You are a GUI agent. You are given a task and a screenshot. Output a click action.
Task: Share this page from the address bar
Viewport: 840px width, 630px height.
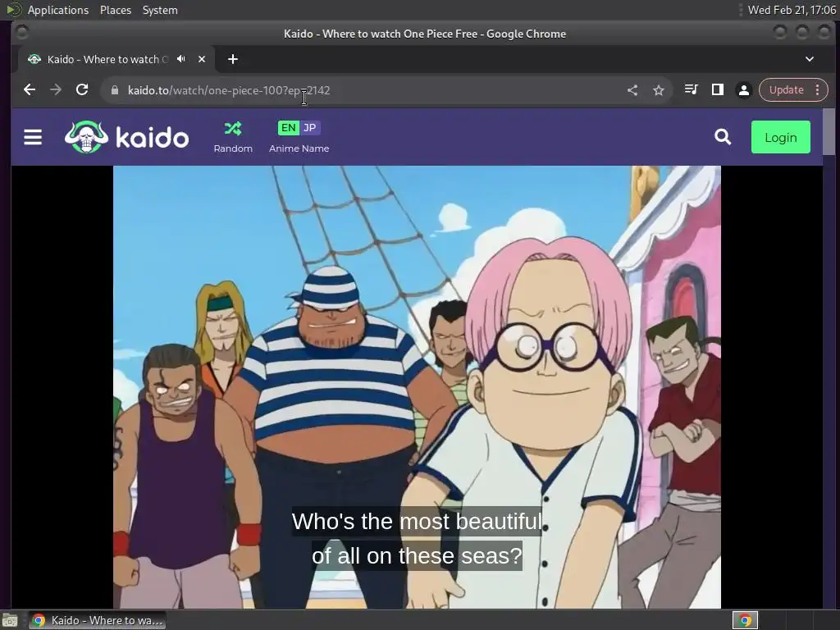(632, 90)
